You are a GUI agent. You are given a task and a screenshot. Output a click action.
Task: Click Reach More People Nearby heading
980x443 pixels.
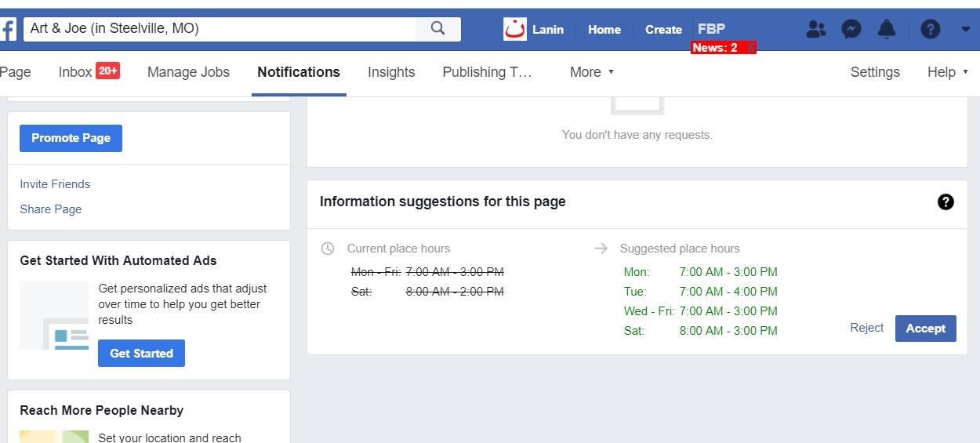pos(102,410)
